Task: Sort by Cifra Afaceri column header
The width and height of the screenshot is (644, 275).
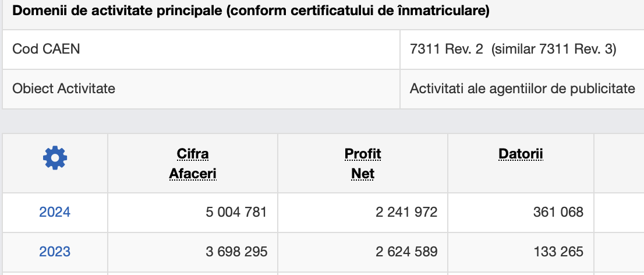Action: [193, 164]
